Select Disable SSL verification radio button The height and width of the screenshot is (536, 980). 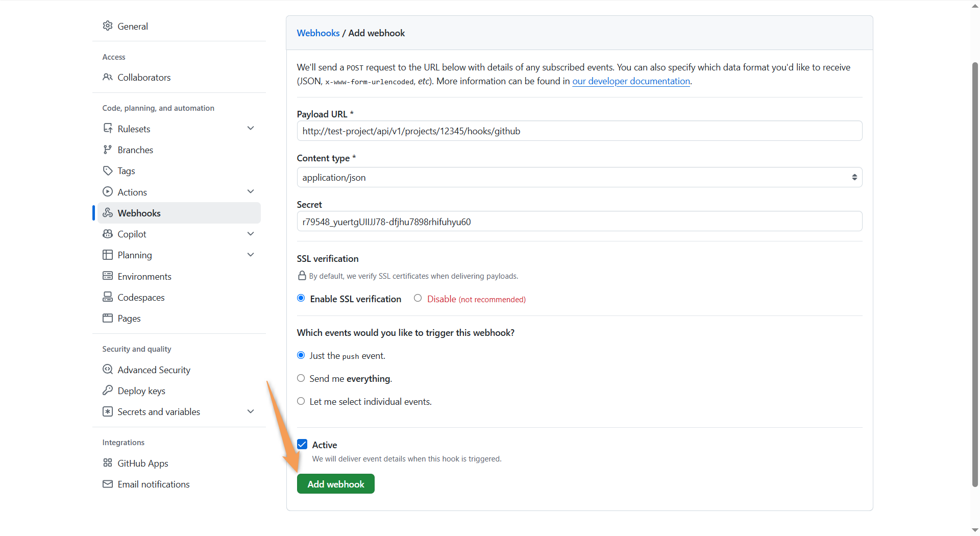coord(418,298)
